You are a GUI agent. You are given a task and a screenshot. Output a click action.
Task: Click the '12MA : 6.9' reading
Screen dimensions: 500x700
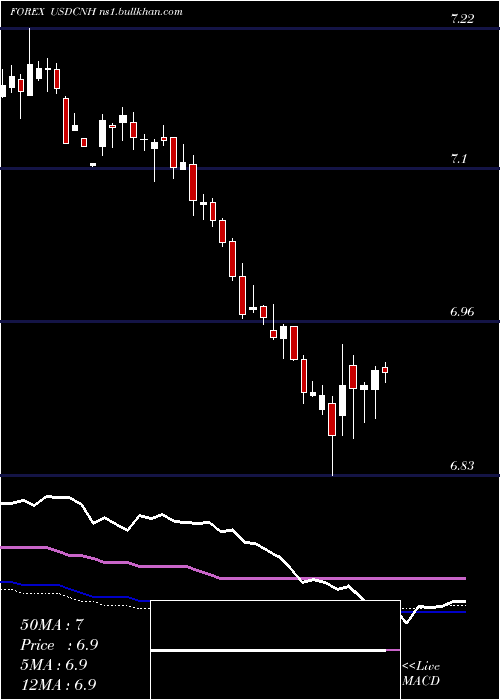tap(58, 684)
